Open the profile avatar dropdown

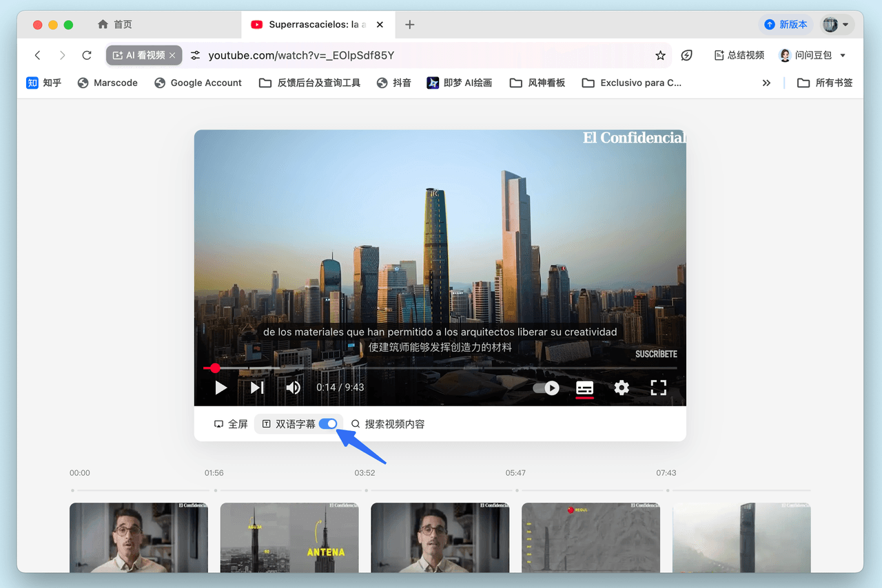(837, 24)
